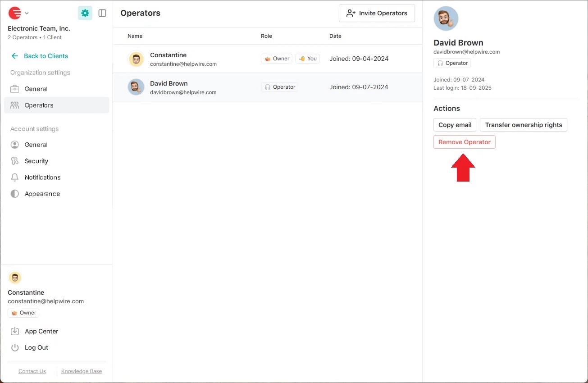Open Notifications settings
Screen dimensions: 588x383
(x=57, y=177)
